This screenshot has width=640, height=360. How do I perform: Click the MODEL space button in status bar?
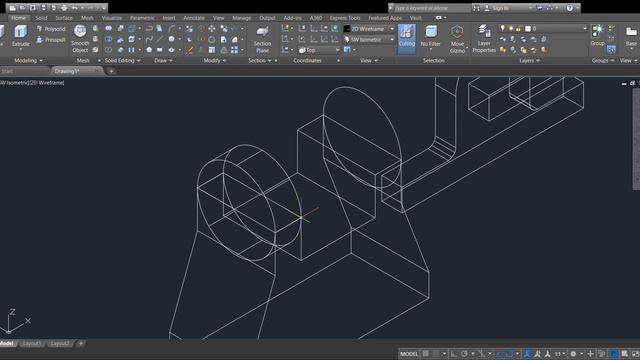coord(409,353)
